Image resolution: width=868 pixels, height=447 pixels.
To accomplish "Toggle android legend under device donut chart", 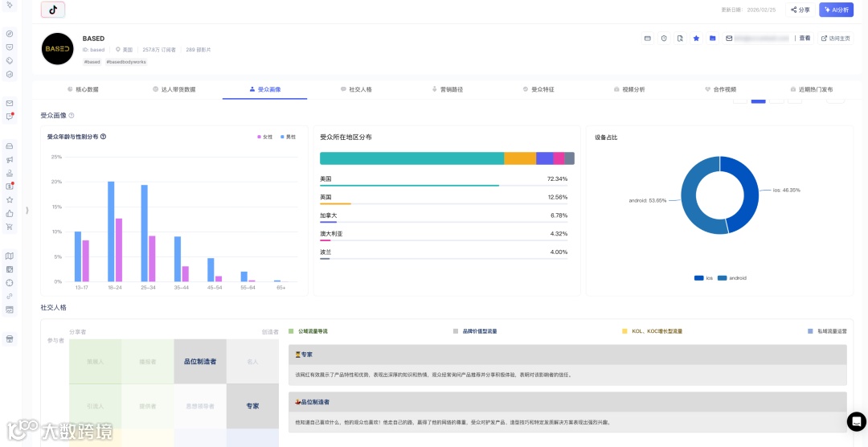I will 732,278.
